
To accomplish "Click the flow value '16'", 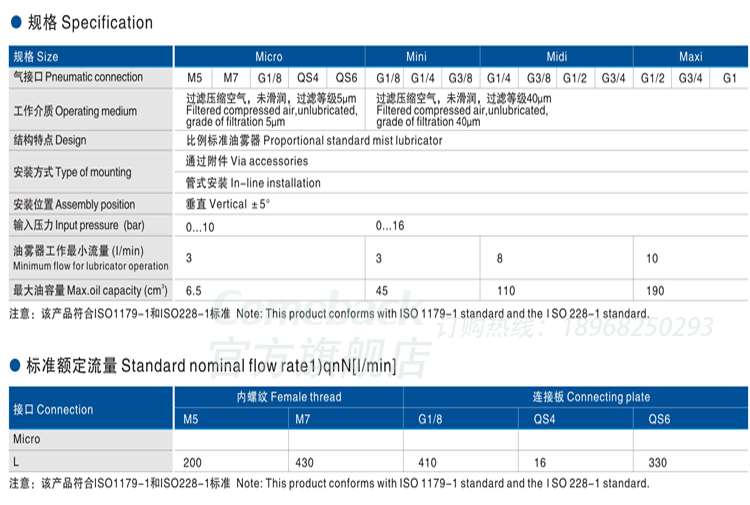I will 540,462.
